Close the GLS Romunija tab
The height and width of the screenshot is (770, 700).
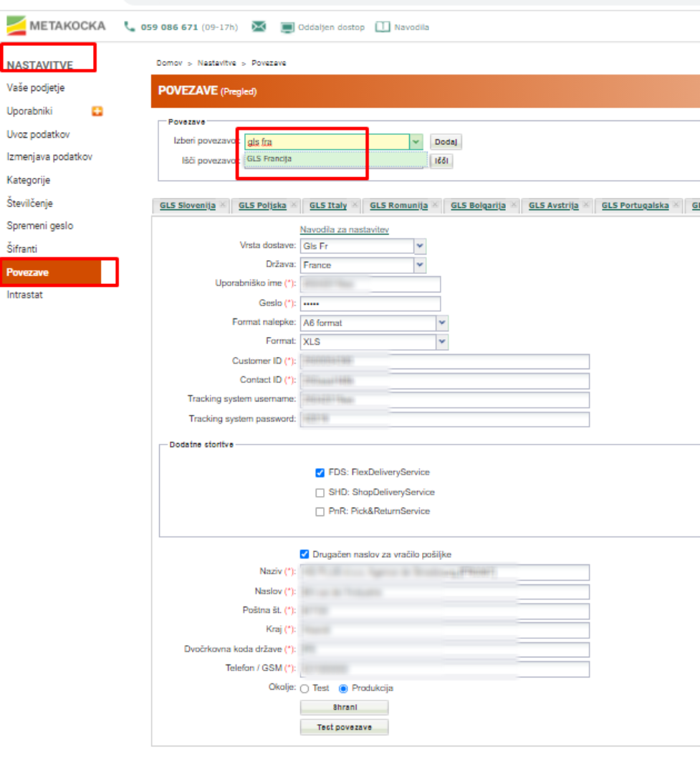click(x=436, y=205)
